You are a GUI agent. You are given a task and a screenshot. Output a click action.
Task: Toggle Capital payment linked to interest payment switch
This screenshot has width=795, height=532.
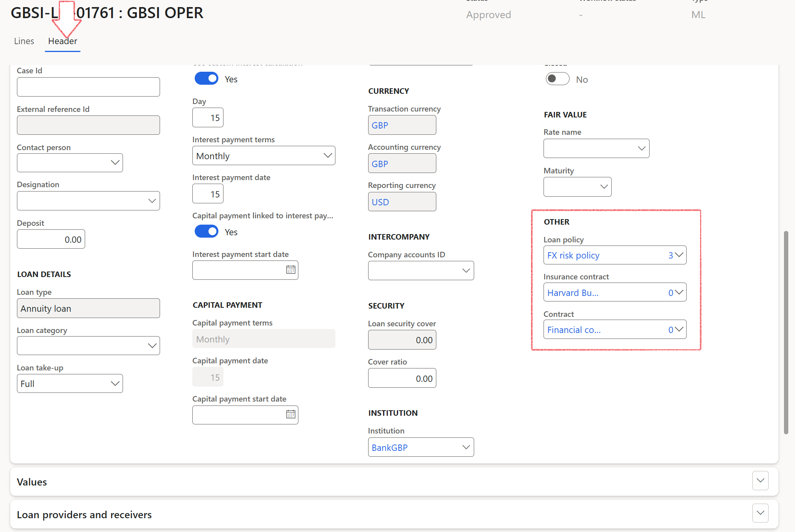(207, 232)
